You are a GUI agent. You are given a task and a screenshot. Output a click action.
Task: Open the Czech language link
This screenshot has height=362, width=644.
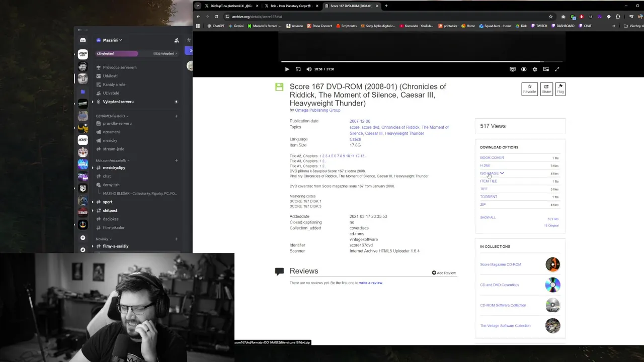click(x=355, y=139)
